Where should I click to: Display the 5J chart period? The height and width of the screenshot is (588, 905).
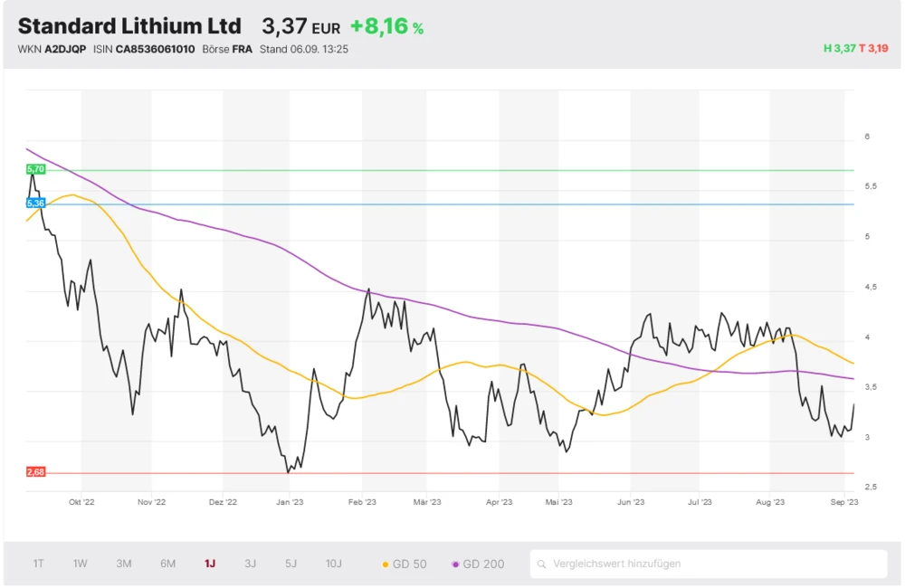point(291,564)
